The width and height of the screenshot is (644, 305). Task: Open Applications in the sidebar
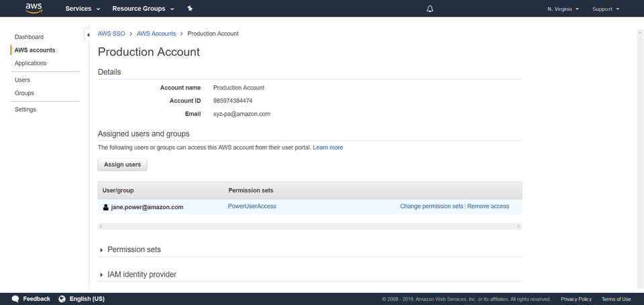coord(30,63)
